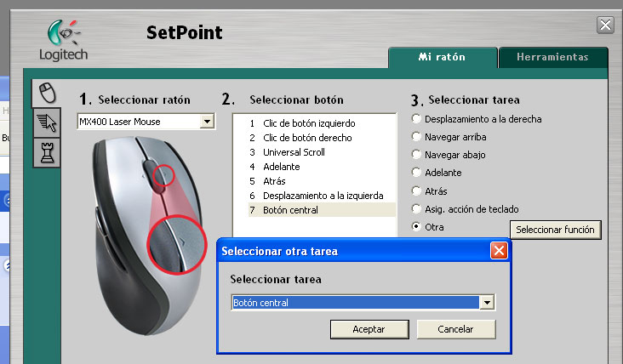Select Universal Scroll in button list
This screenshot has width=623, height=364.
pos(322,152)
